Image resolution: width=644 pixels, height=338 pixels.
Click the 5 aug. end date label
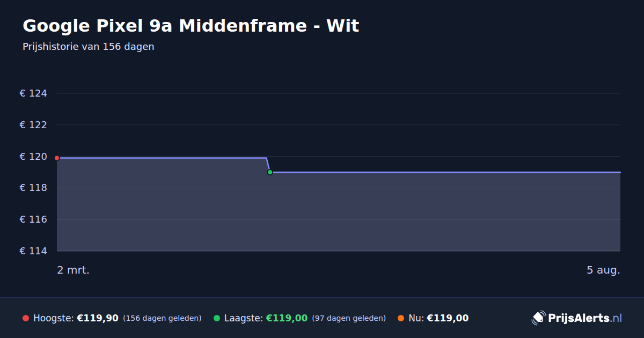[603, 270]
